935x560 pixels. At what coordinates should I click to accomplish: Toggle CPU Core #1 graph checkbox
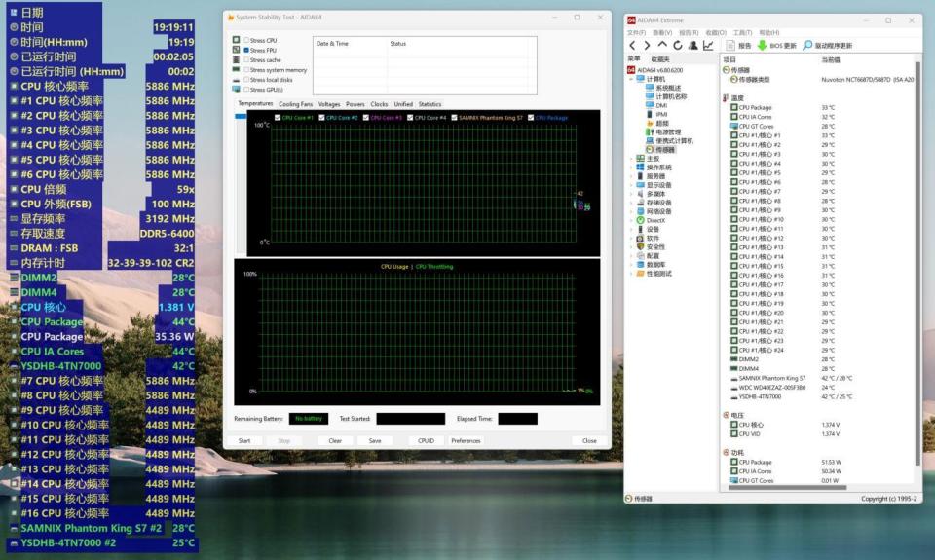point(278,118)
